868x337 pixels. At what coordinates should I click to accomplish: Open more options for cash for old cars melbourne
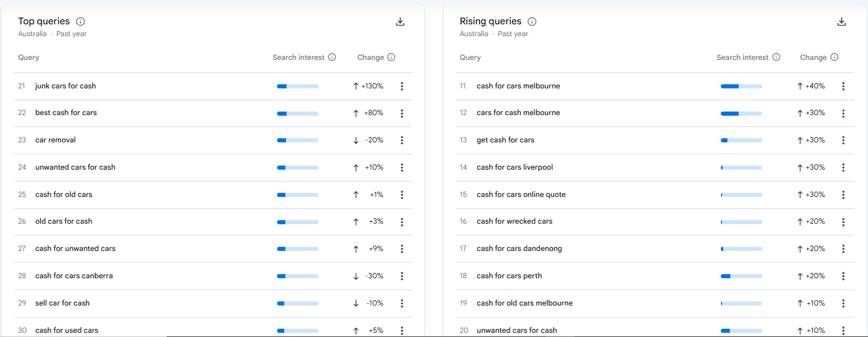[843, 303]
